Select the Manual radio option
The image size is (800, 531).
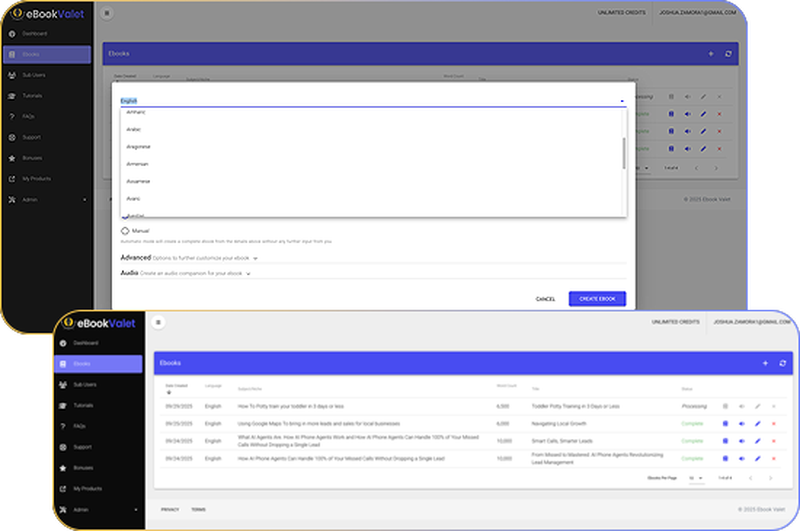pyautogui.click(x=126, y=231)
